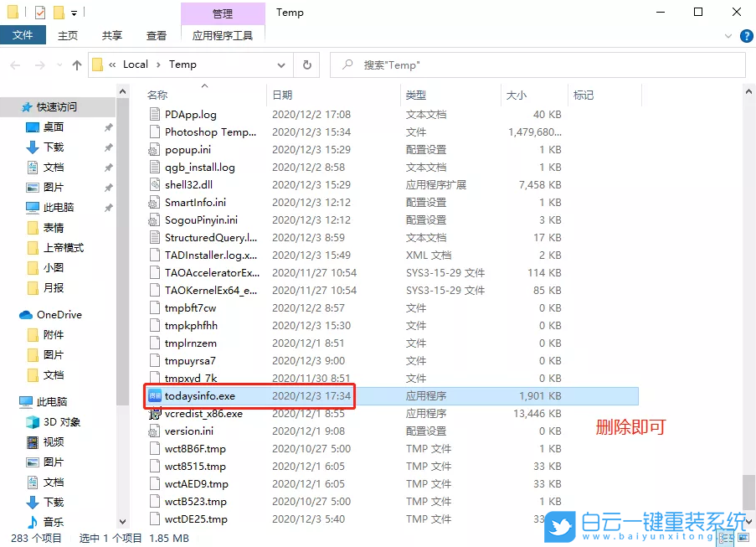Expand the ribbon chevron at top right
This screenshot has height=547, width=756.
click(728, 35)
